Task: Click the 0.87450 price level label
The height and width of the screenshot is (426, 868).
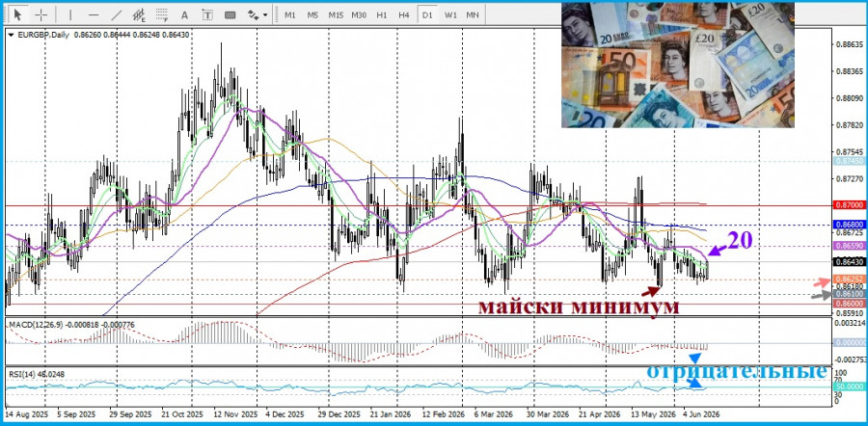Action: click(848, 161)
